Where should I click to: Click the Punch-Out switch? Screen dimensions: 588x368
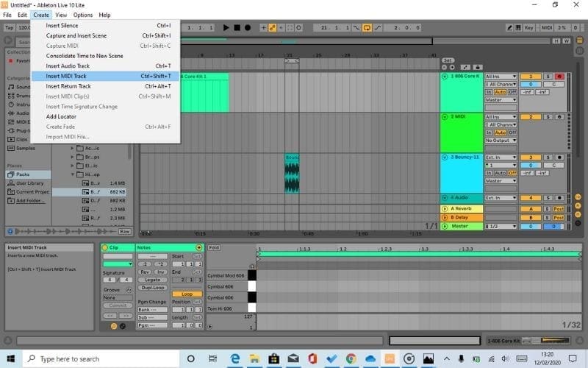(378, 27)
